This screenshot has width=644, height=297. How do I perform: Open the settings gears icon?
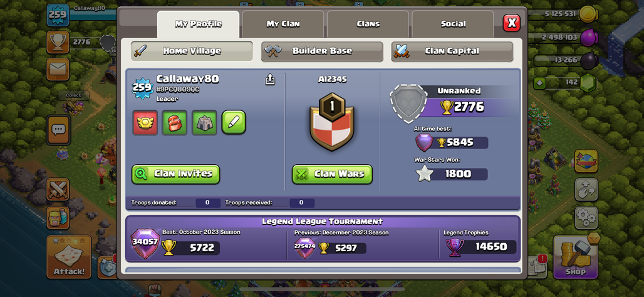pyautogui.click(x=586, y=217)
